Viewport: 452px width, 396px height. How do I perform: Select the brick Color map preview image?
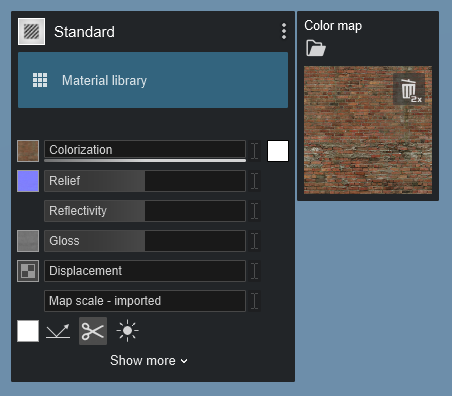pos(368,130)
